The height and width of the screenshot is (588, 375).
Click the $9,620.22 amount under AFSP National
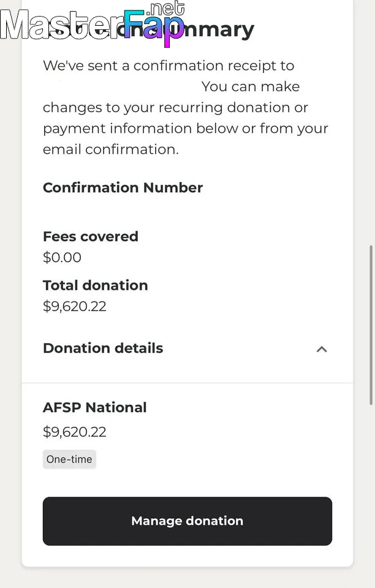click(x=75, y=432)
